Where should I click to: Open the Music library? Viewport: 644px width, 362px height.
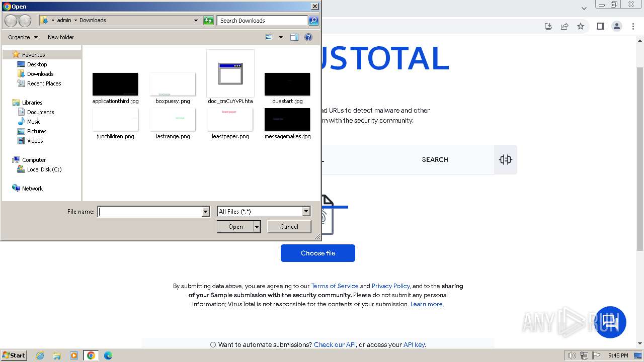point(34,122)
